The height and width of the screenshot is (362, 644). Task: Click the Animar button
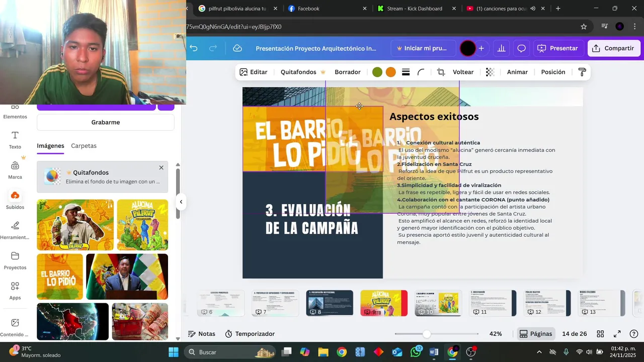click(x=517, y=72)
